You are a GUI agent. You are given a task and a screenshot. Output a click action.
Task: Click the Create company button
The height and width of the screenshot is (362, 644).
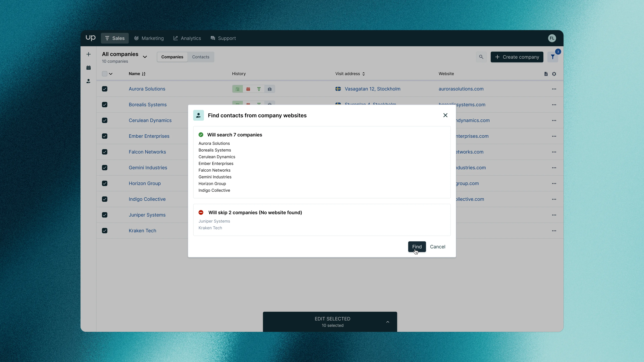517,57
